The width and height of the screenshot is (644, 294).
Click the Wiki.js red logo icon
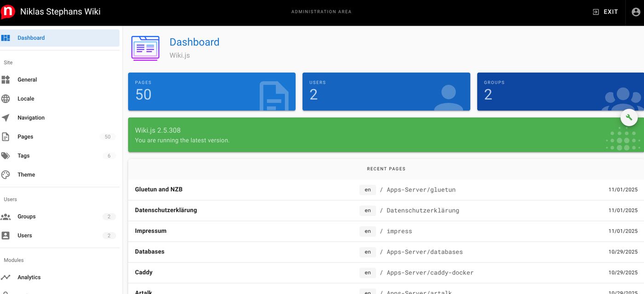[8, 12]
